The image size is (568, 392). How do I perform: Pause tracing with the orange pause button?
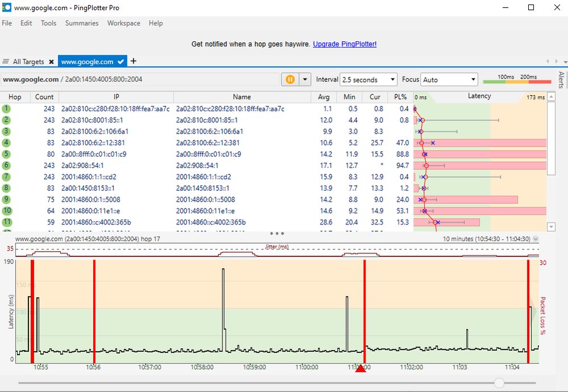[x=290, y=80]
